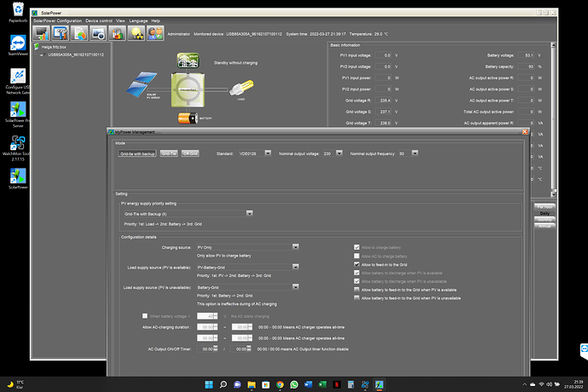588x392 pixels.
Task: Open the WatchMon Toolkit desktop icon
Action: 18,148
